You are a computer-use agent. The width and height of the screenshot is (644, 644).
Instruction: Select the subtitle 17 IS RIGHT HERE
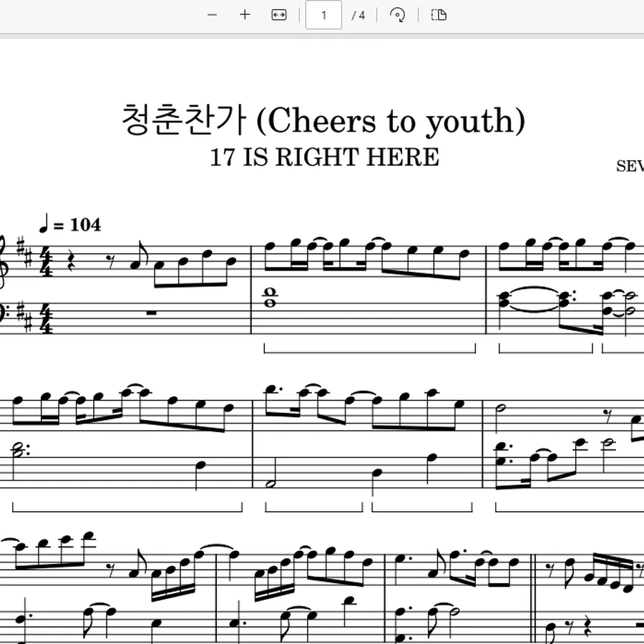324,157
